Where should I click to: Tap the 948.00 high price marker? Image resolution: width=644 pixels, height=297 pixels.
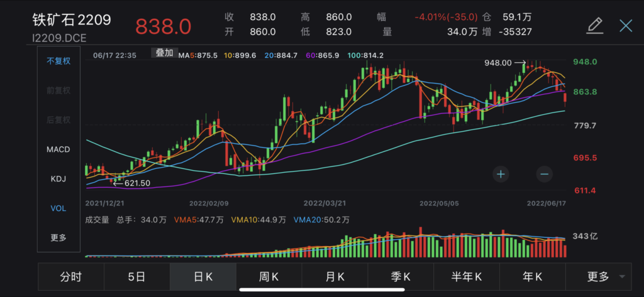(x=498, y=63)
